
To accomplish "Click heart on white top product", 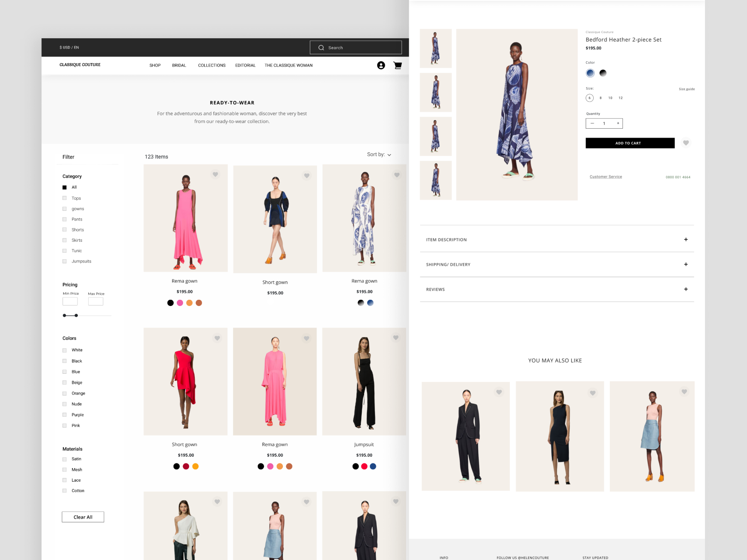I will pyautogui.click(x=217, y=502).
